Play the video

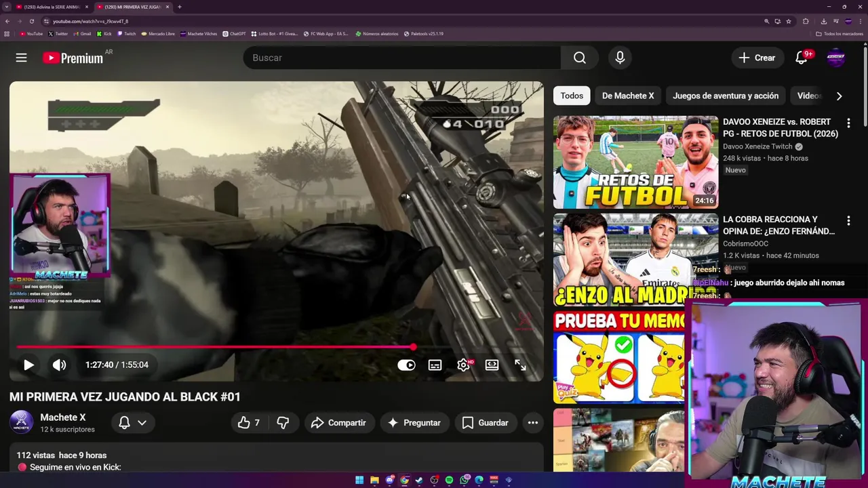tap(28, 365)
